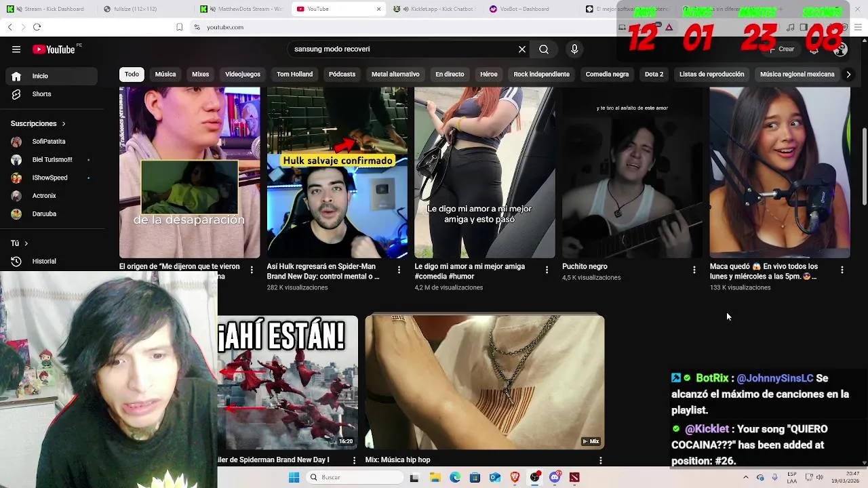The width and height of the screenshot is (868, 488).
Task: Open Discord from the taskbar
Action: click(555, 478)
